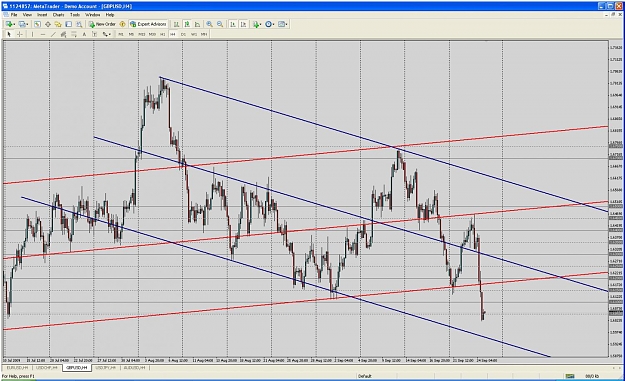Select the arrow cursor tool

9,34
